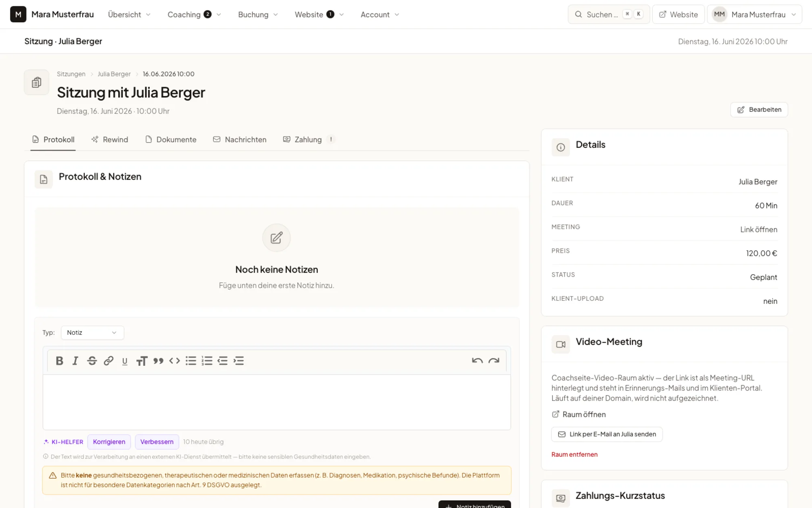Apply strikethrough formatting
Screen dimensions: 812x508
[x=92, y=361]
